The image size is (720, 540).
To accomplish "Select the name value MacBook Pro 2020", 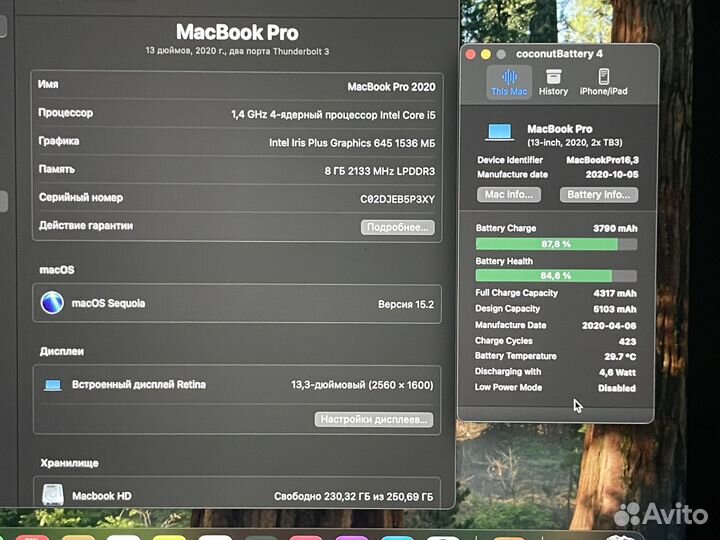I will tap(391, 87).
